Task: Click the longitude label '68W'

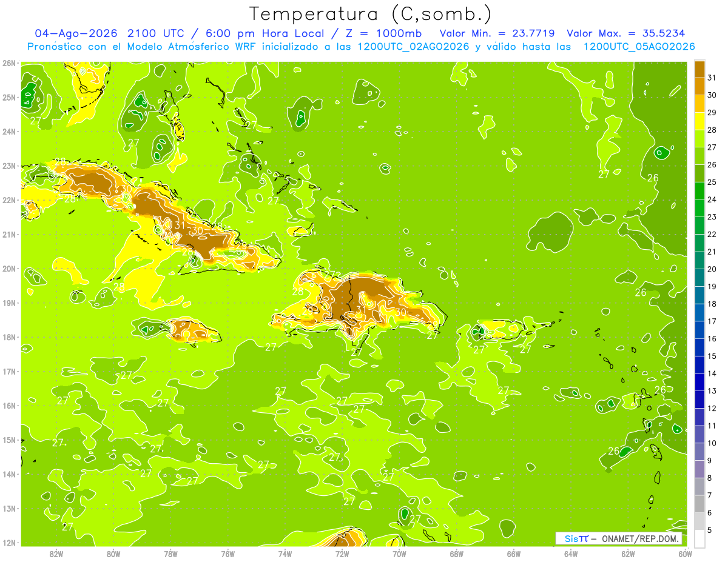Action: (x=456, y=554)
